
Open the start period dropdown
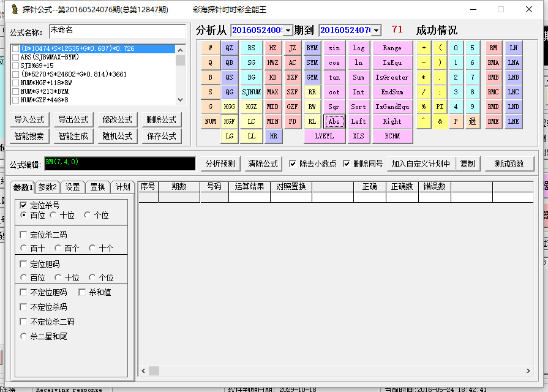[288, 31]
